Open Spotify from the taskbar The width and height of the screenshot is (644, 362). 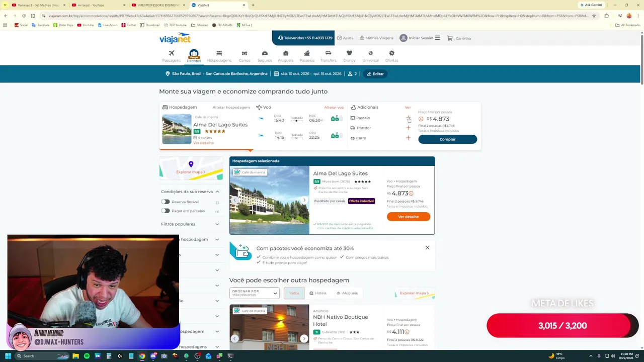tap(87, 356)
